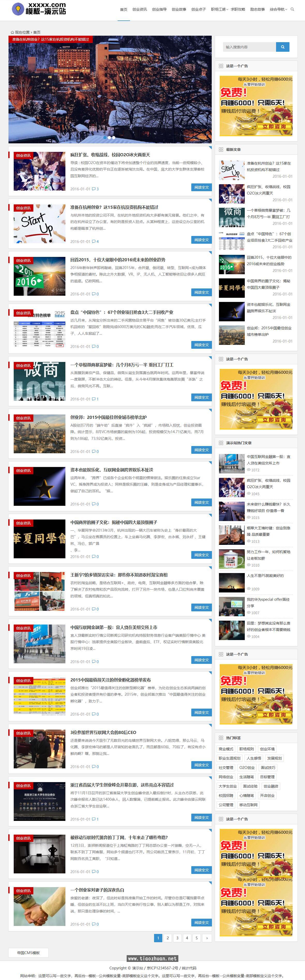Click the 统计代码 footer text
The height and width of the screenshot is (980, 305).
pyautogui.click(x=189, y=968)
